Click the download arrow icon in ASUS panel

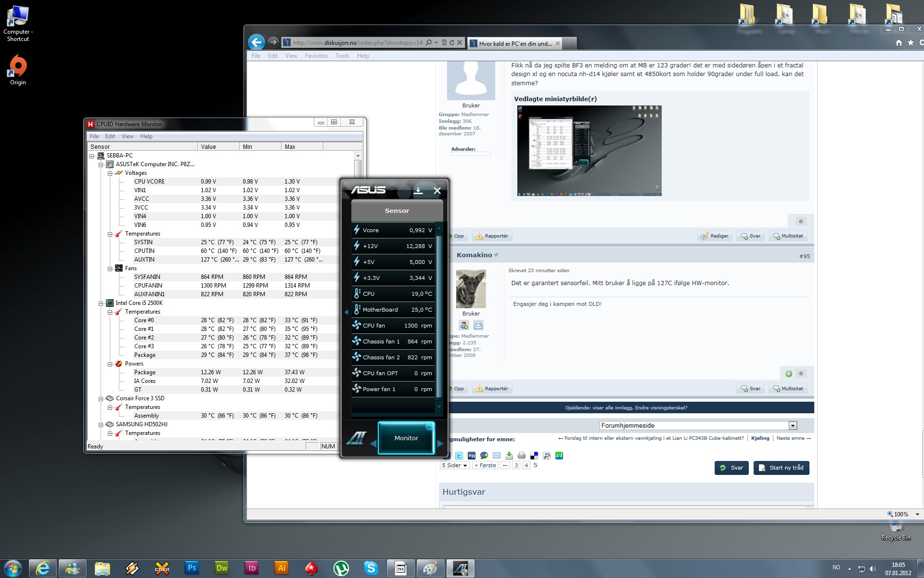coord(418,191)
